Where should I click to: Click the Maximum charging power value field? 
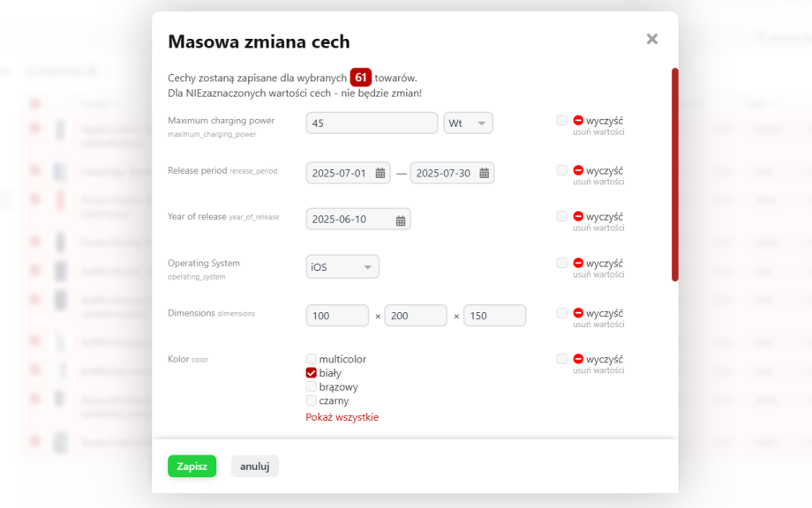pyautogui.click(x=371, y=123)
